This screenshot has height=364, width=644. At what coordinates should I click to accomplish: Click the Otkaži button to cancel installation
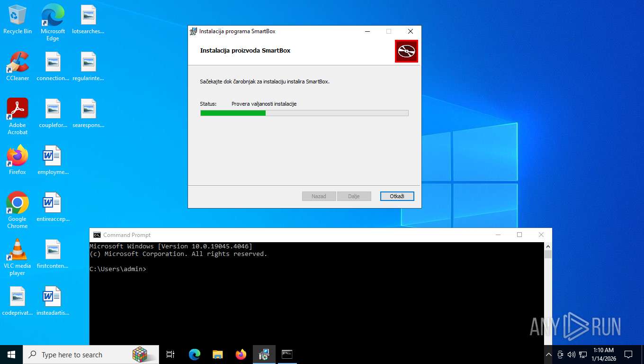tap(397, 196)
